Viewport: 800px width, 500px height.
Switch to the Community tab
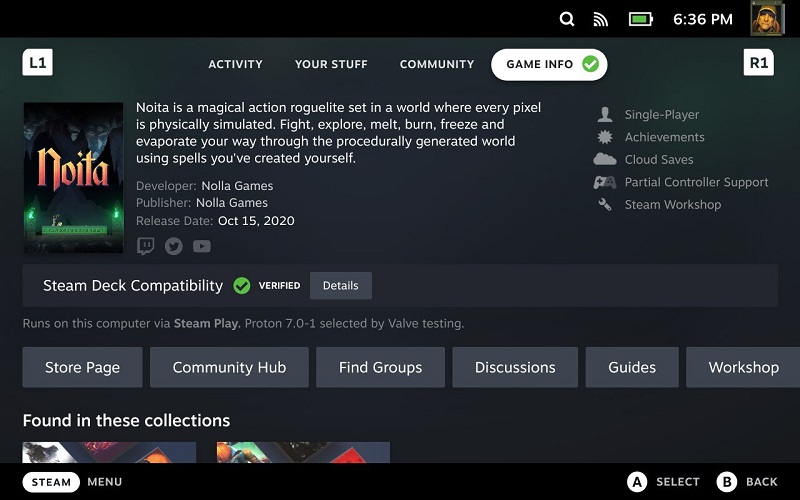437,64
